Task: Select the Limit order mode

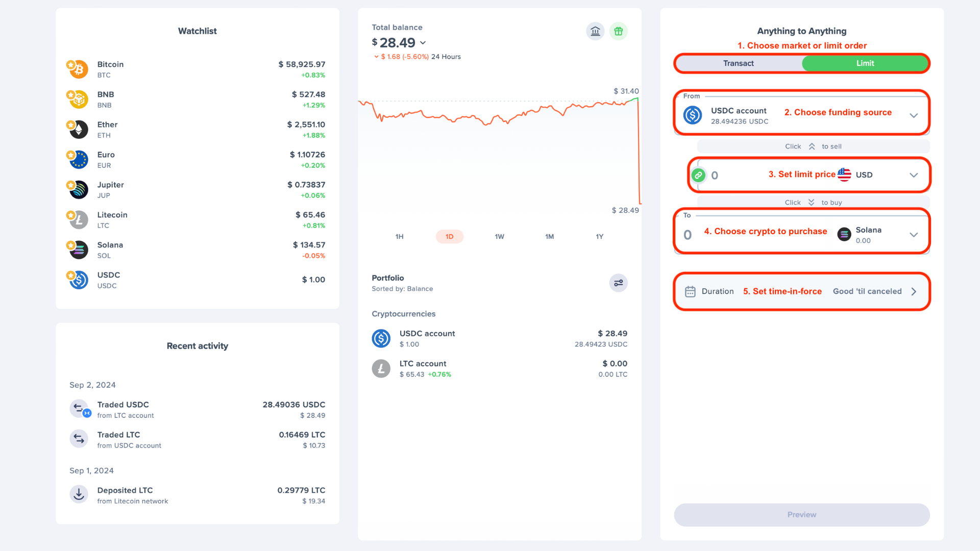Action: (x=865, y=63)
